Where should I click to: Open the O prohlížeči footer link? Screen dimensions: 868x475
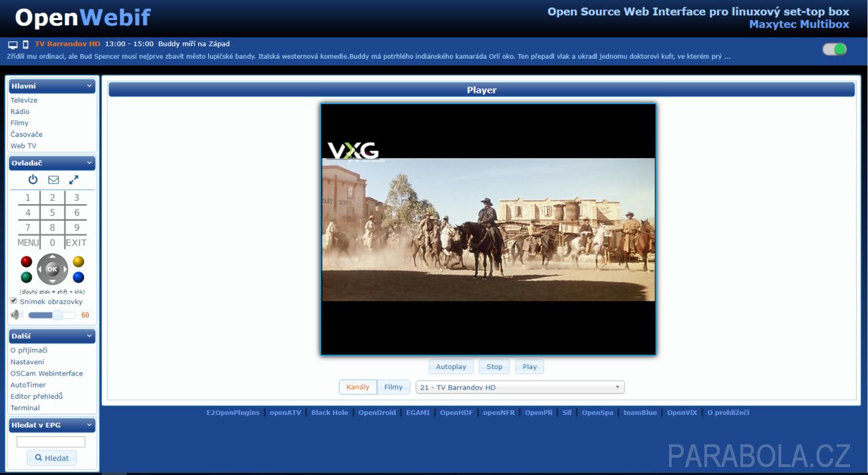click(x=728, y=412)
